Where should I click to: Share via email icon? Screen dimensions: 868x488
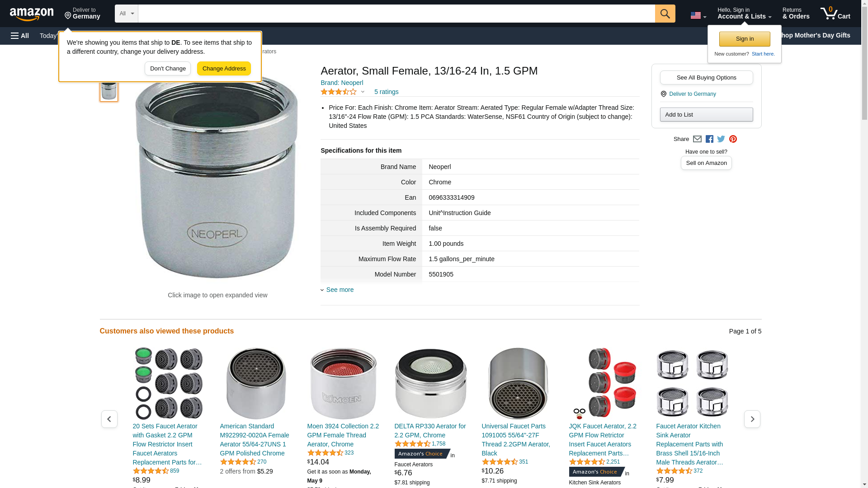[697, 139]
